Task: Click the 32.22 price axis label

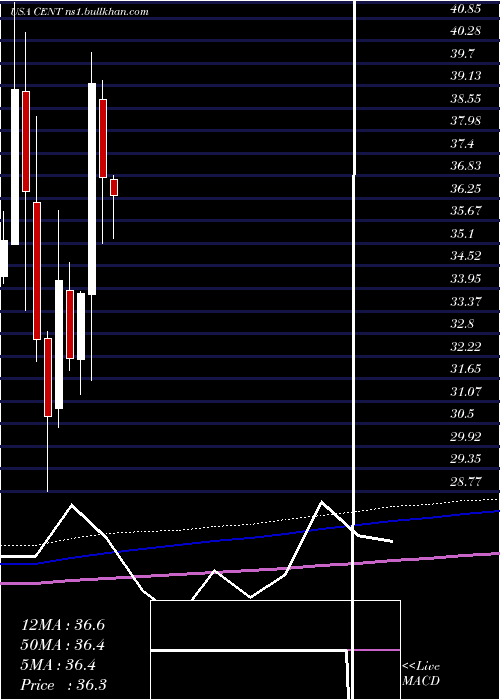Action: (466, 346)
